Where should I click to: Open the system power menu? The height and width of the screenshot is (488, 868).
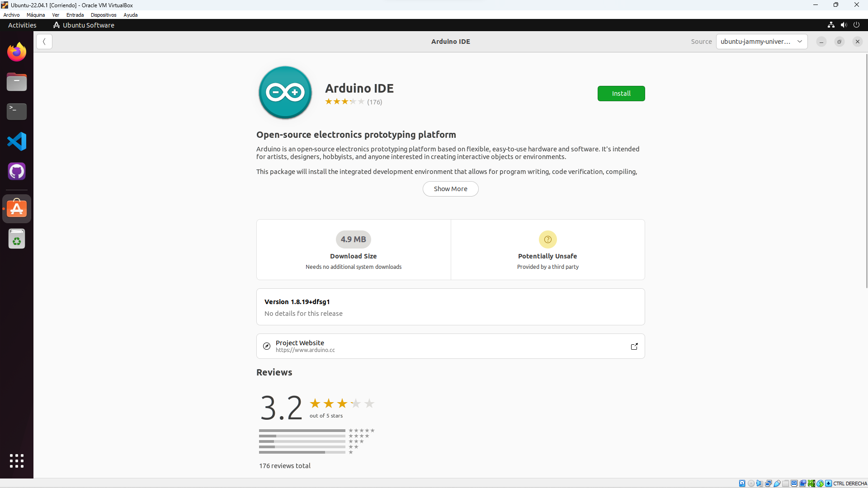pos(856,25)
